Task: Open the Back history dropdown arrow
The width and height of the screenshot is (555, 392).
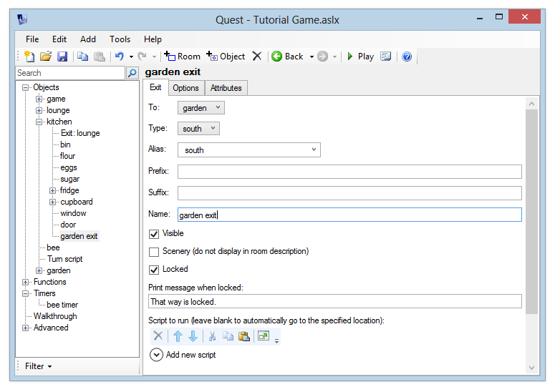Action: pyautogui.click(x=312, y=57)
